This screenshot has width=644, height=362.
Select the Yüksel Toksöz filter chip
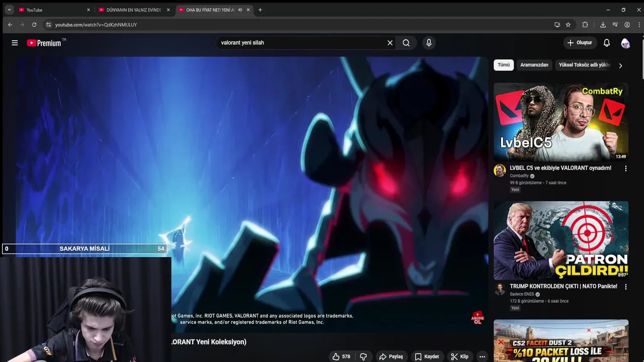pyautogui.click(x=584, y=65)
